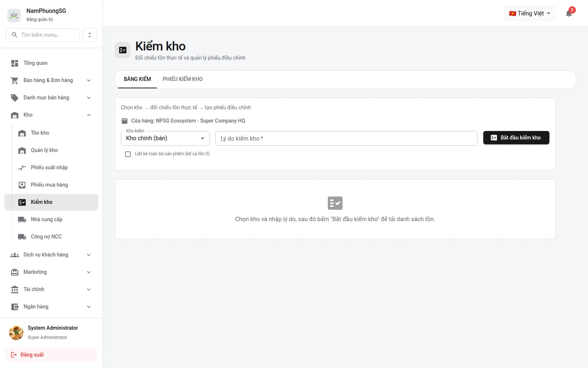
Task: Click the Nhà cung cấp truck icon
Action: pos(22,220)
